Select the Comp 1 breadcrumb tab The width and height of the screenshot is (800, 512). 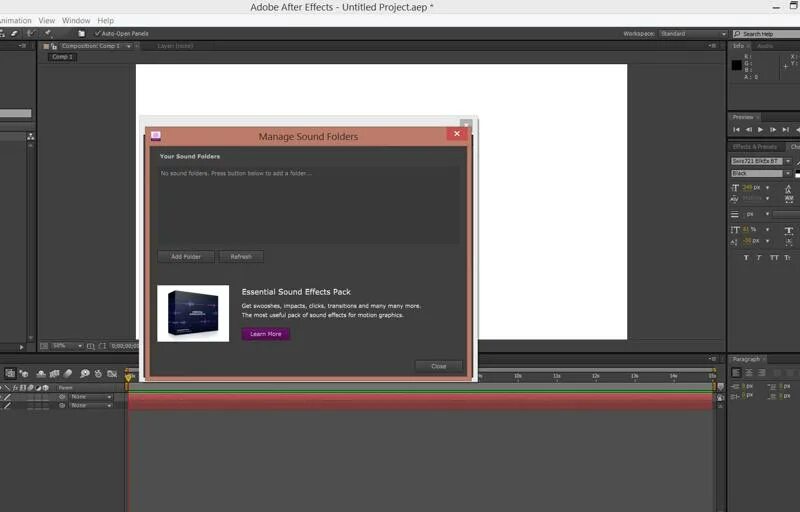[63, 57]
